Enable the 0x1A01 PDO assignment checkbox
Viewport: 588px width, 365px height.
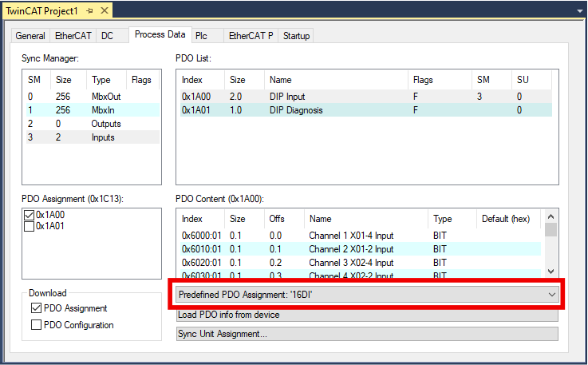click(x=29, y=226)
